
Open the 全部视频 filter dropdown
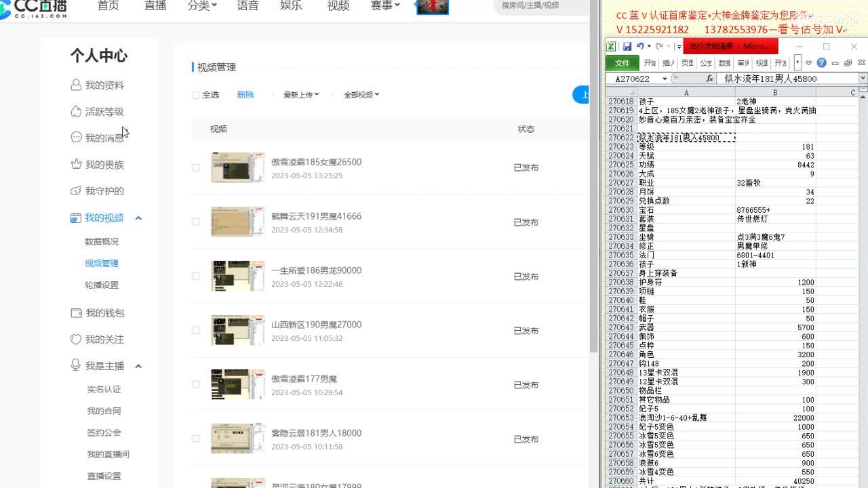point(361,95)
